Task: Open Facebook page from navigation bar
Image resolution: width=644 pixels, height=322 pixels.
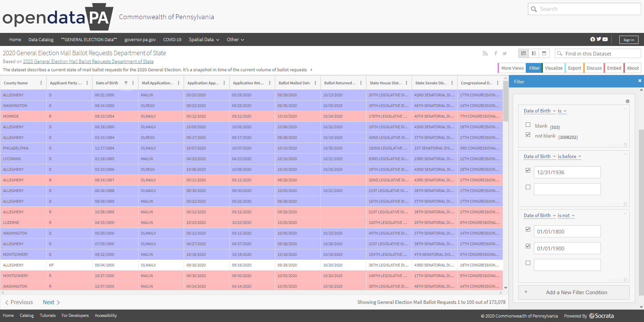Action: [x=593, y=39]
